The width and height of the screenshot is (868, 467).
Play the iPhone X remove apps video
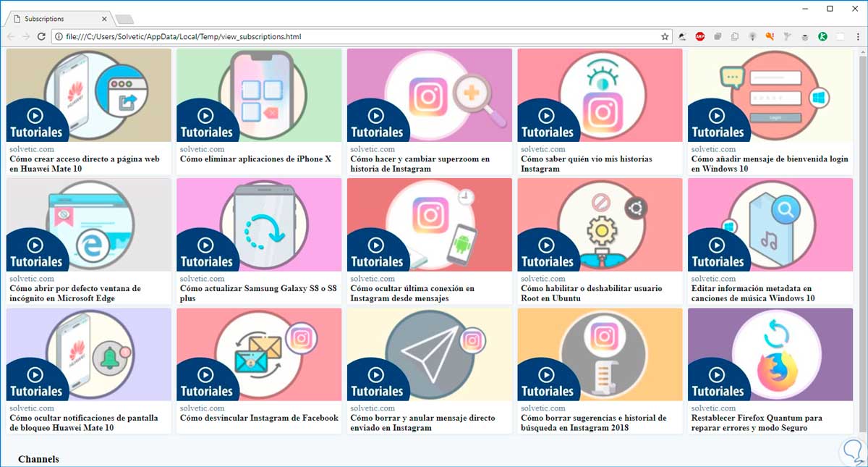click(205, 116)
